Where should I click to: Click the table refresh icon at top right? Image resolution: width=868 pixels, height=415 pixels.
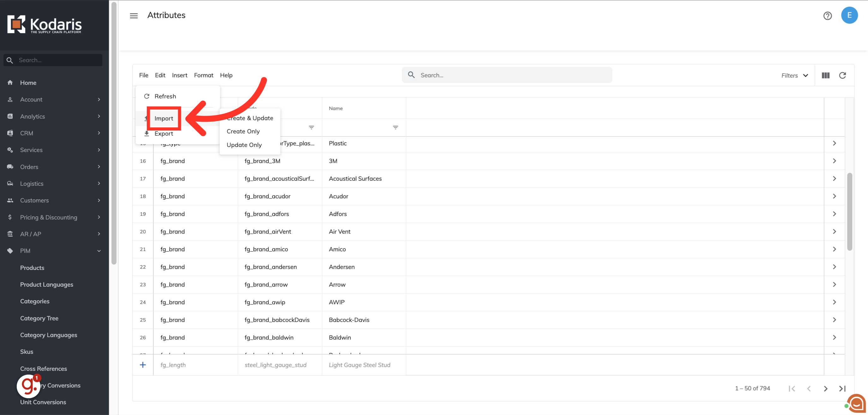(842, 75)
